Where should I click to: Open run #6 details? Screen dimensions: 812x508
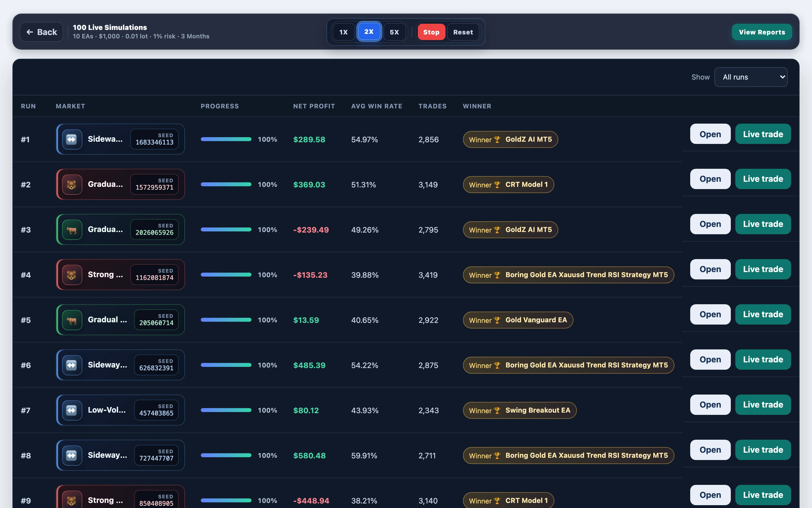point(710,360)
